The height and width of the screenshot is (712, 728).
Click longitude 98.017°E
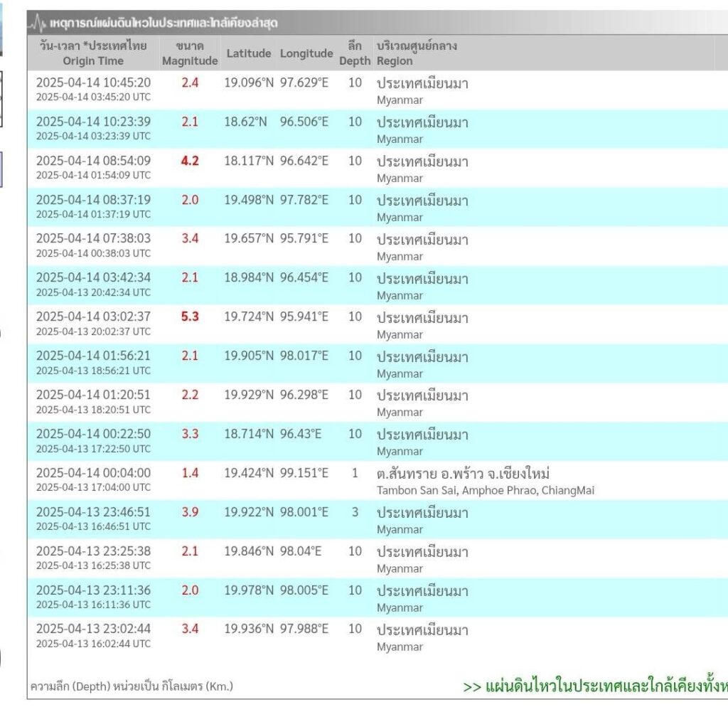pos(304,356)
